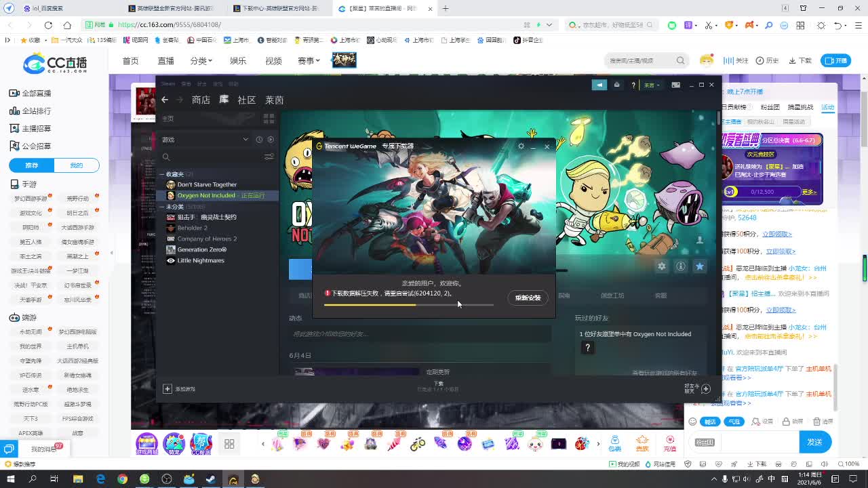Select the 我的 toggle in sidebar

77,165
